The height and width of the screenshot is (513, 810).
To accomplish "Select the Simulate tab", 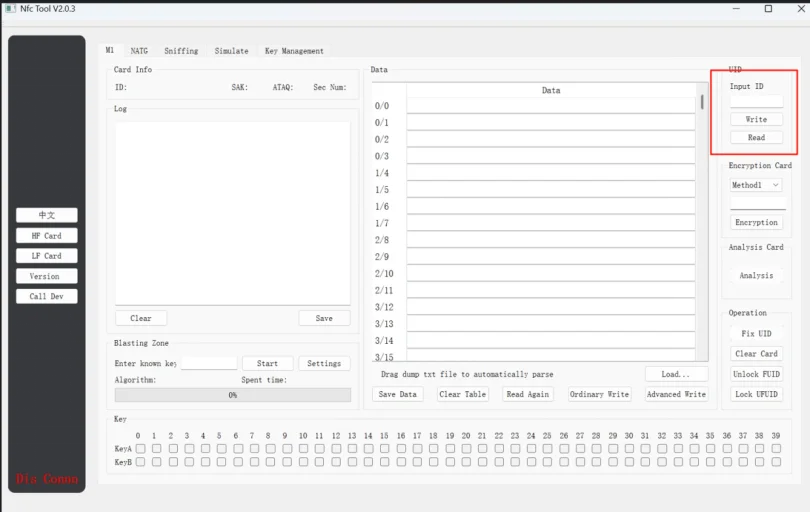I will click(x=231, y=51).
